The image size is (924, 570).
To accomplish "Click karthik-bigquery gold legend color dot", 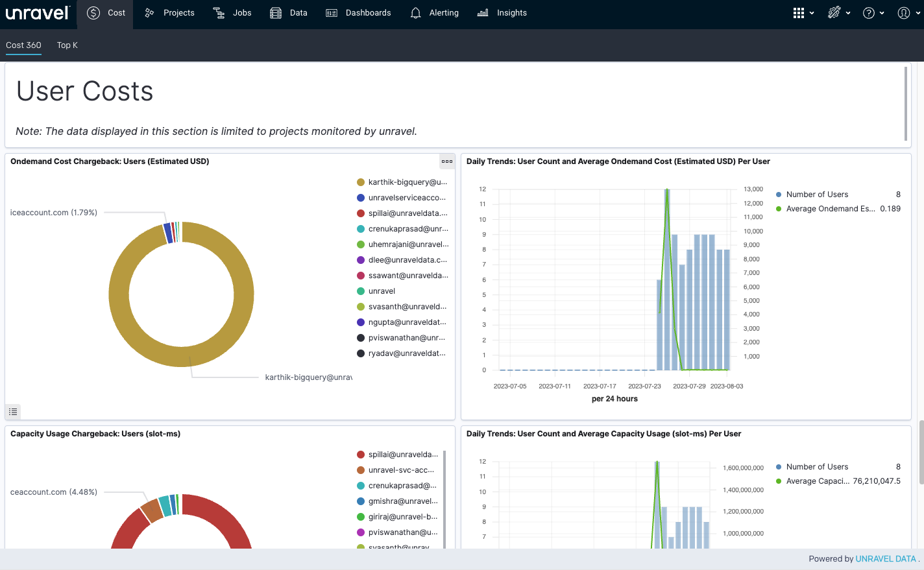I will (x=361, y=182).
